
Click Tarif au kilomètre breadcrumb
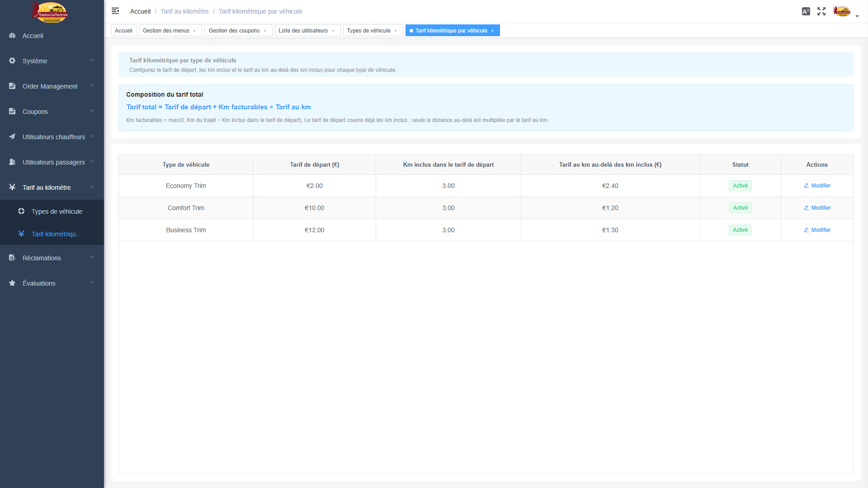(184, 11)
